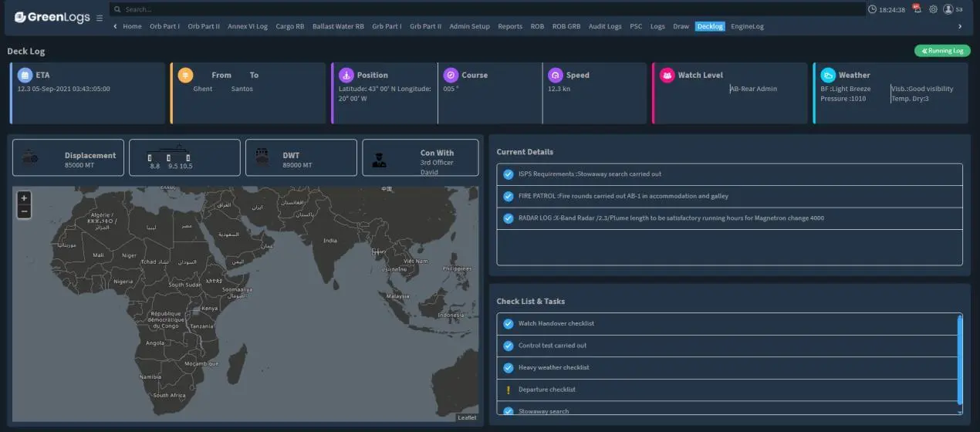
Task: Open the Audit Logs tab
Action: pyautogui.click(x=605, y=26)
